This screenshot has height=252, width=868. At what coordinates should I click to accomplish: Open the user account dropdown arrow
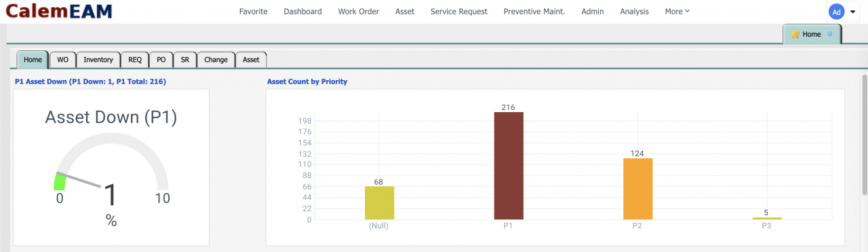click(x=853, y=12)
